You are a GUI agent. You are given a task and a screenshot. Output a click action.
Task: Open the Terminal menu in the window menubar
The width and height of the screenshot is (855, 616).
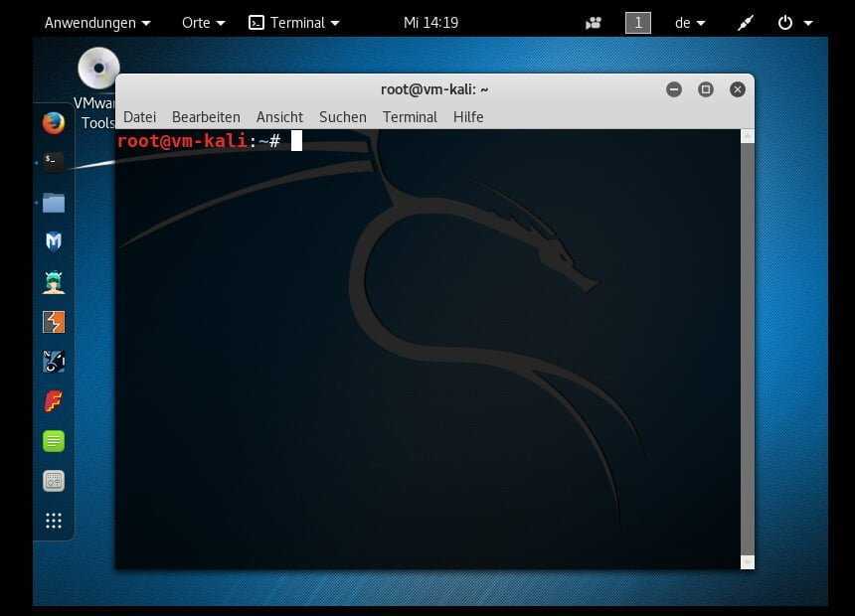click(x=410, y=117)
